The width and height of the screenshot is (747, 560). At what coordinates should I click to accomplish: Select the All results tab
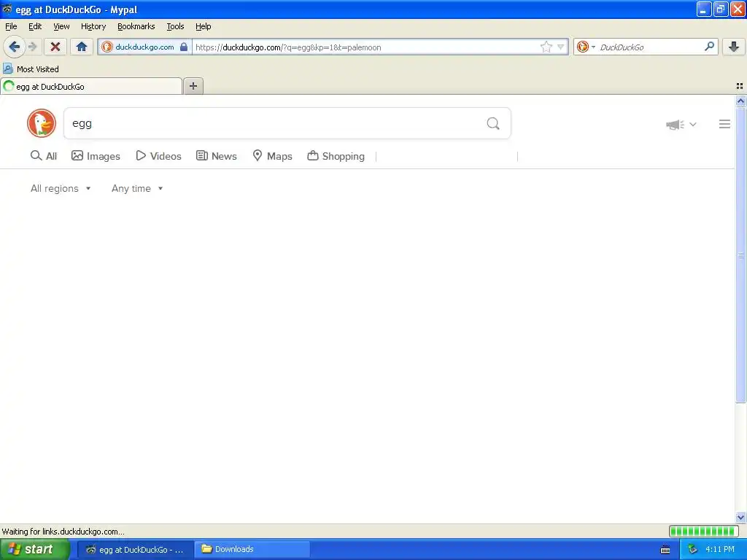coord(44,156)
